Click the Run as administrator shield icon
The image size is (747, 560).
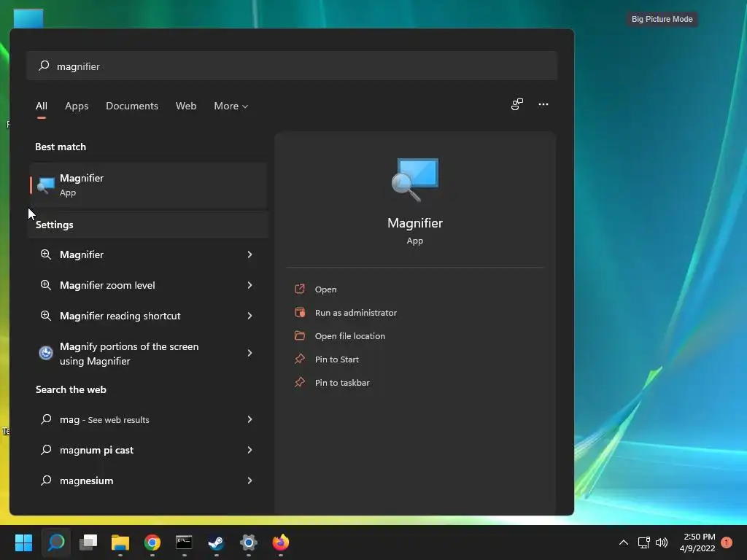[300, 312]
